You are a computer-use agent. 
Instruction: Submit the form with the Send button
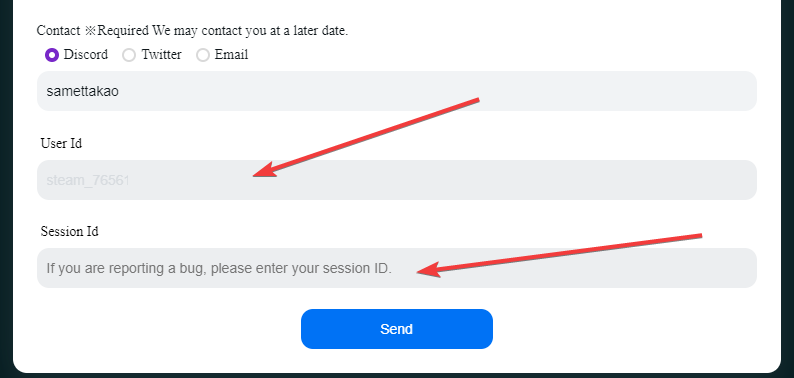[x=397, y=329]
